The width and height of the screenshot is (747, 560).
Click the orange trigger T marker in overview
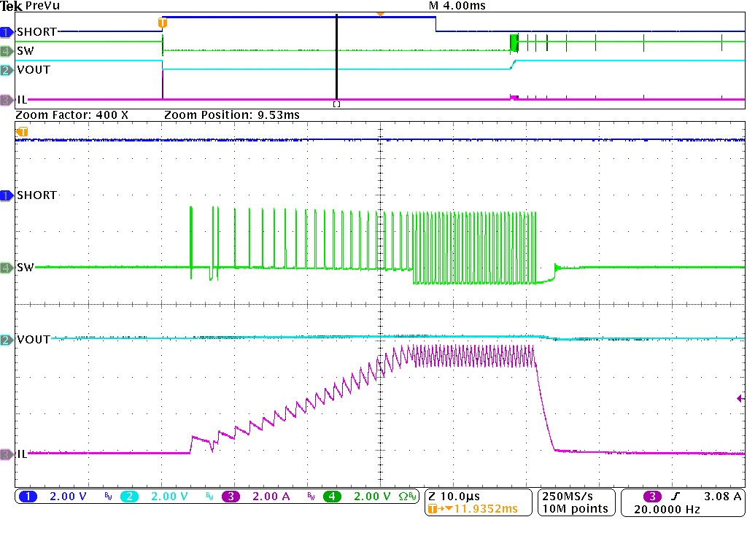[162, 23]
